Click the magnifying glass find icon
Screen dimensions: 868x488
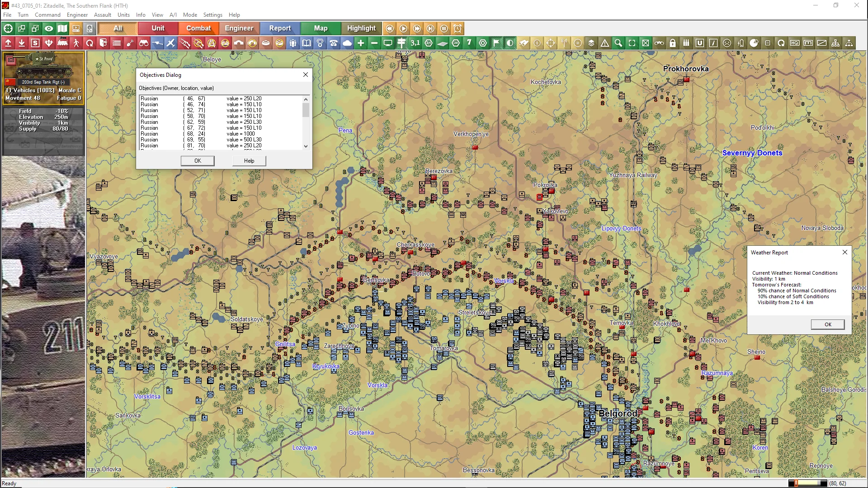(x=618, y=43)
